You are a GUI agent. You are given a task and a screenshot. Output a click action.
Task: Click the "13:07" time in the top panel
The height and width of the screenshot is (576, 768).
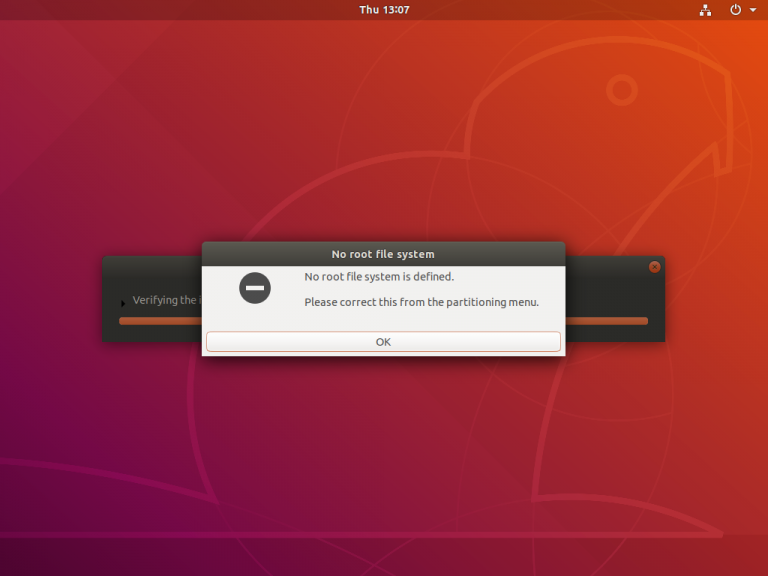[396, 10]
